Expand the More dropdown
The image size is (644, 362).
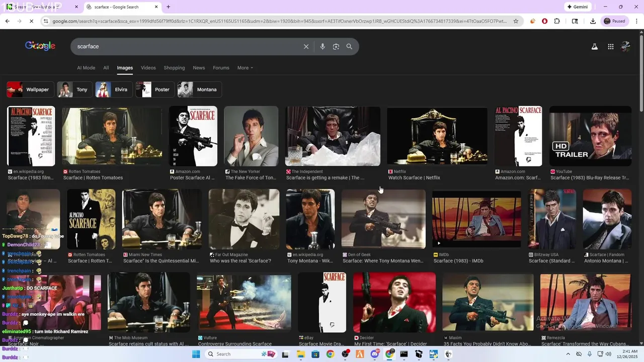pos(245,68)
